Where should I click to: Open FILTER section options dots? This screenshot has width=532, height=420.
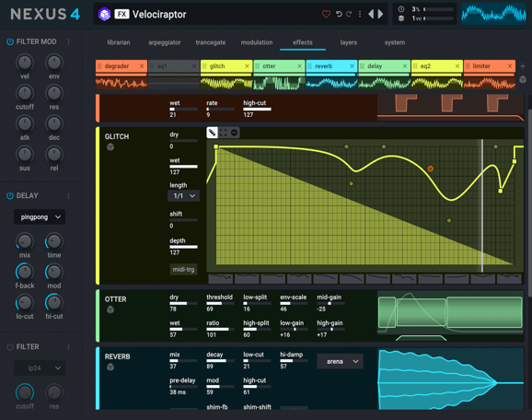[68, 346]
